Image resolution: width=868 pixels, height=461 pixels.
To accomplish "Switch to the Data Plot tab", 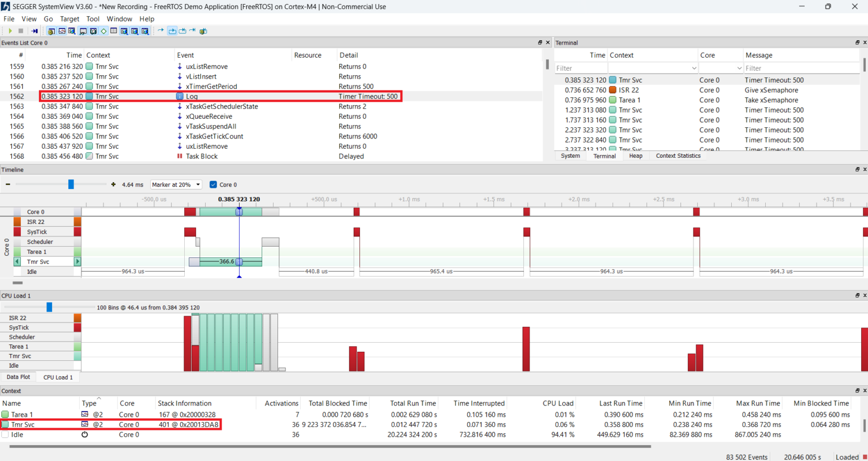I will [18, 377].
